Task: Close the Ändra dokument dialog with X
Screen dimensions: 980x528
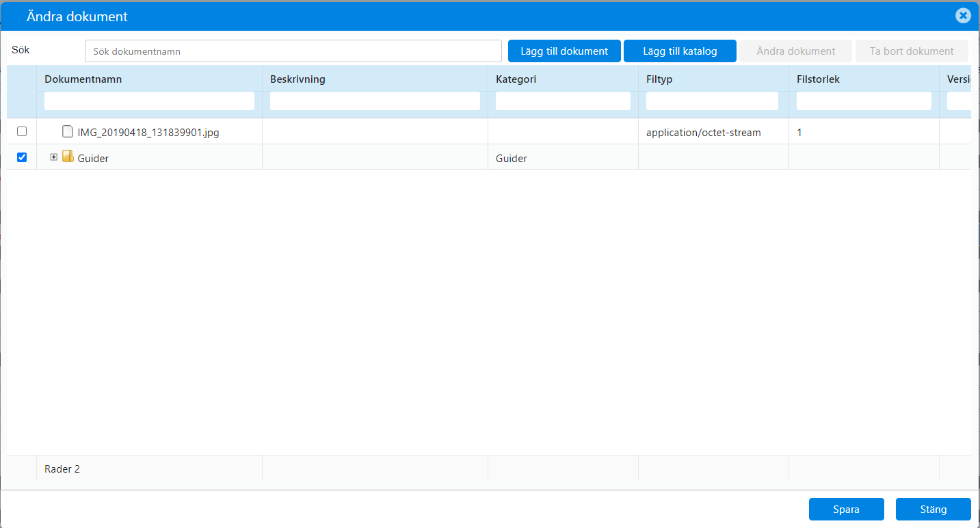Action: tap(963, 16)
